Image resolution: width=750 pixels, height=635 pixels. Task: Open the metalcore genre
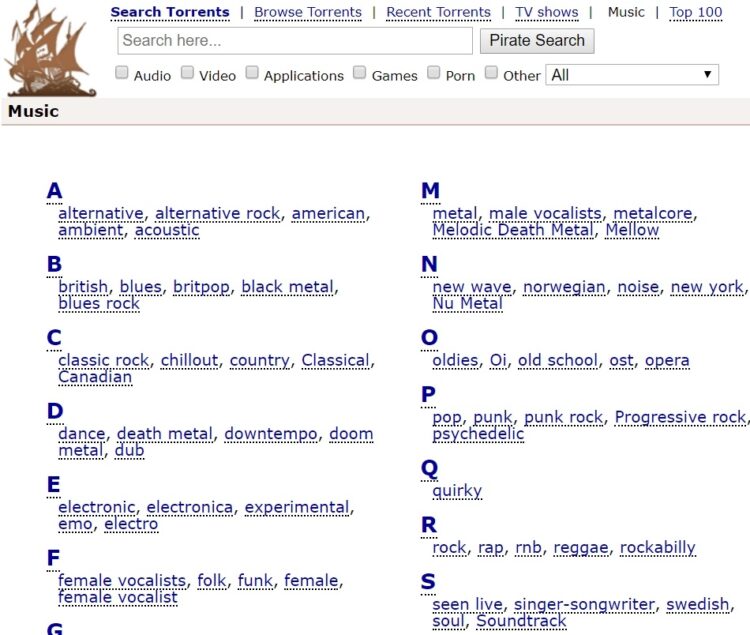[653, 213]
